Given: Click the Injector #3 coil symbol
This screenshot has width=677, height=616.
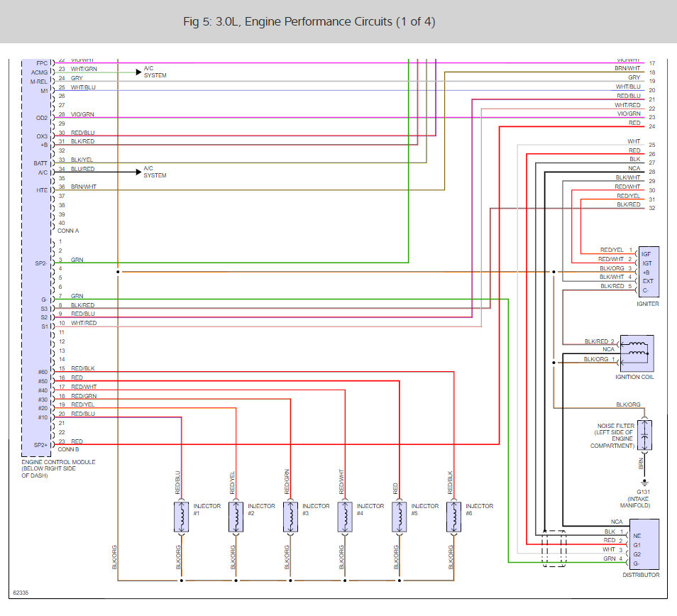Looking at the screenshot, I should pyautogui.click(x=290, y=517).
